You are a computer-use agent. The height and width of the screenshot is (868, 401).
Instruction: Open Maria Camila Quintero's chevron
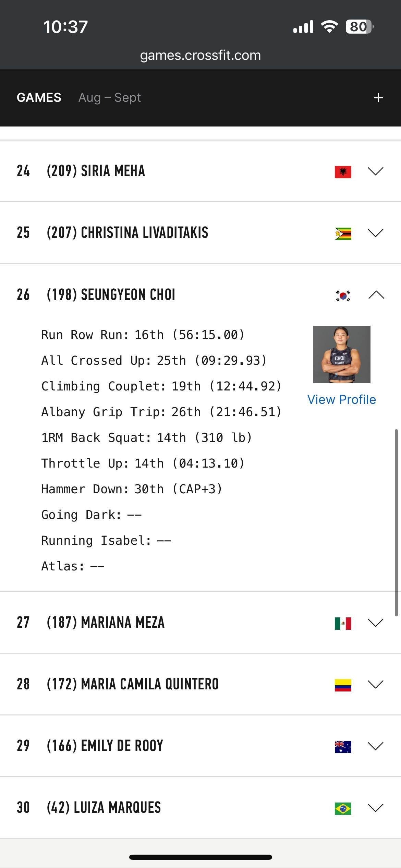point(375,684)
